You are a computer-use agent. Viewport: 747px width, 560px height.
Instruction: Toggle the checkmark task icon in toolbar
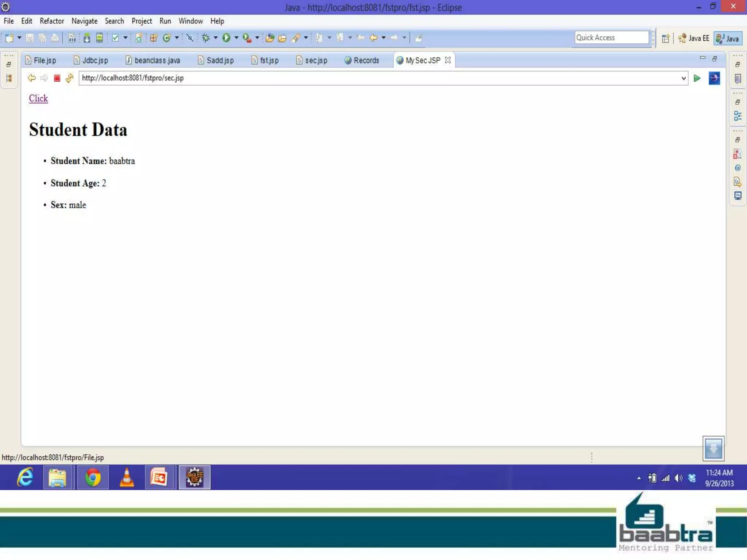point(115,38)
